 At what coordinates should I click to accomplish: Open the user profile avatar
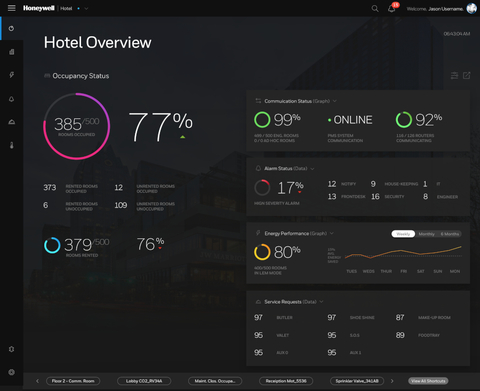click(471, 8)
